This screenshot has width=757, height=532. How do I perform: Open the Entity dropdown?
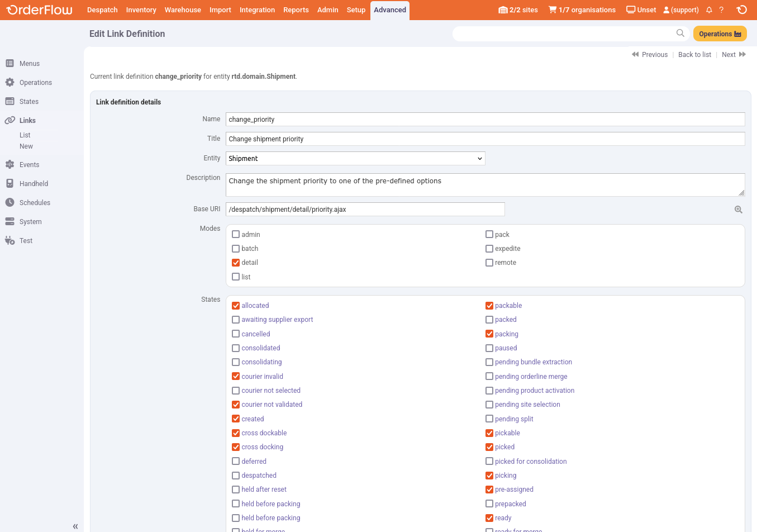pyautogui.click(x=355, y=159)
